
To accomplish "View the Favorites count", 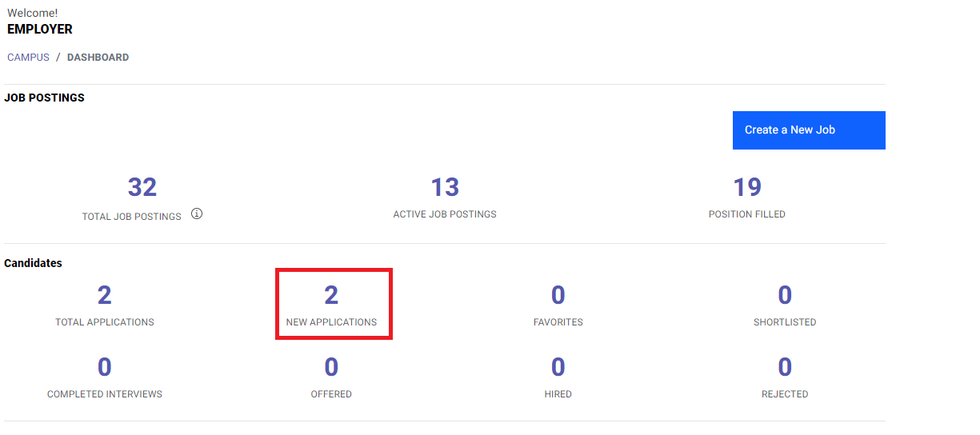I will pyautogui.click(x=558, y=295).
